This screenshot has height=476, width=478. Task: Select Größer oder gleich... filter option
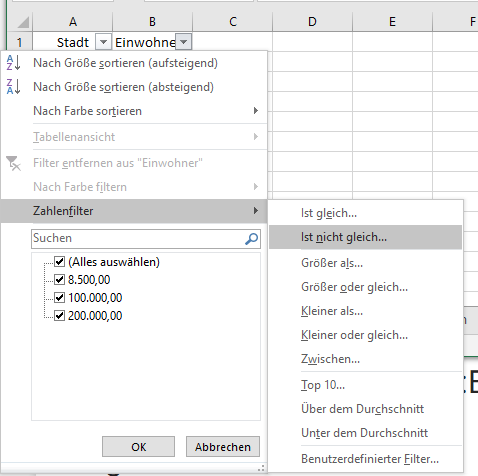pos(366,287)
